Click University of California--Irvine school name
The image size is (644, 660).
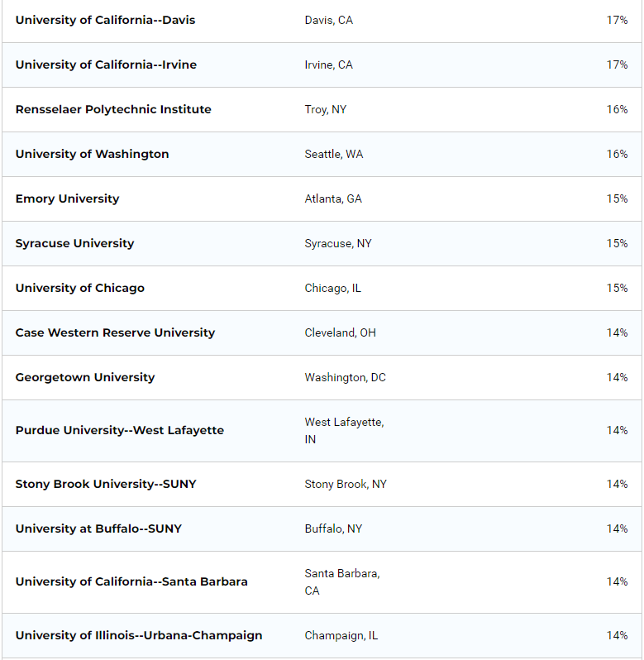point(106,65)
